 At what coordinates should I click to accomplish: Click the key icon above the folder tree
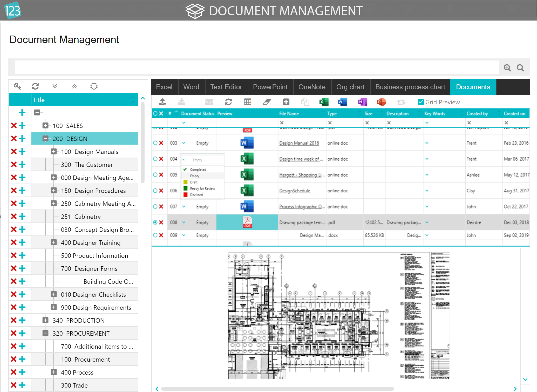pos(18,86)
